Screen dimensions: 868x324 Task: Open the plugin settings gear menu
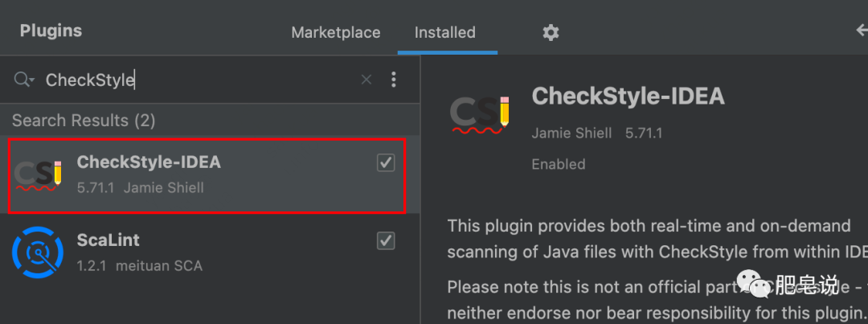click(x=551, y=32)
